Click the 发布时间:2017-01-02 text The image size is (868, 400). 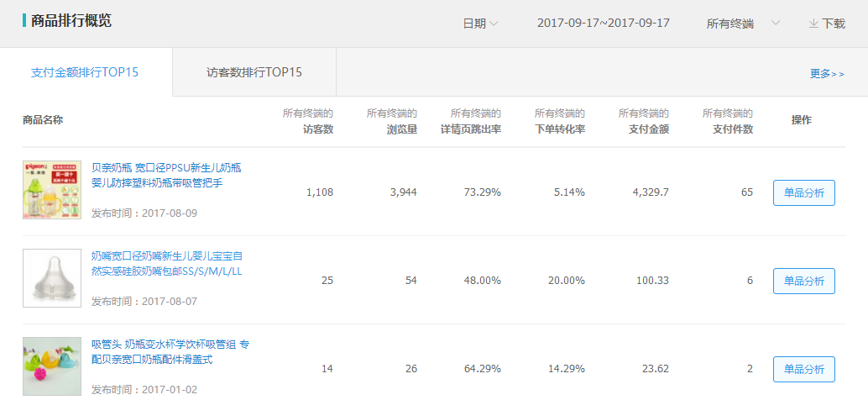[x=144, y=389]
